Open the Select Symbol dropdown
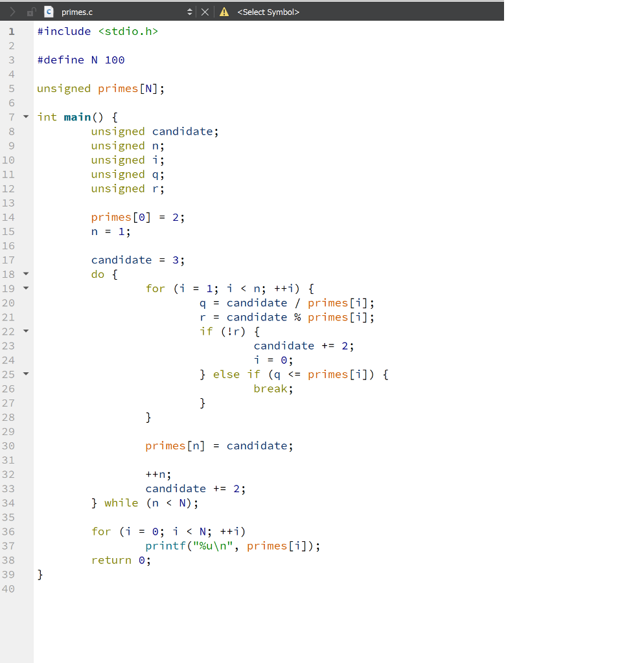 click(x=268, y=11)
